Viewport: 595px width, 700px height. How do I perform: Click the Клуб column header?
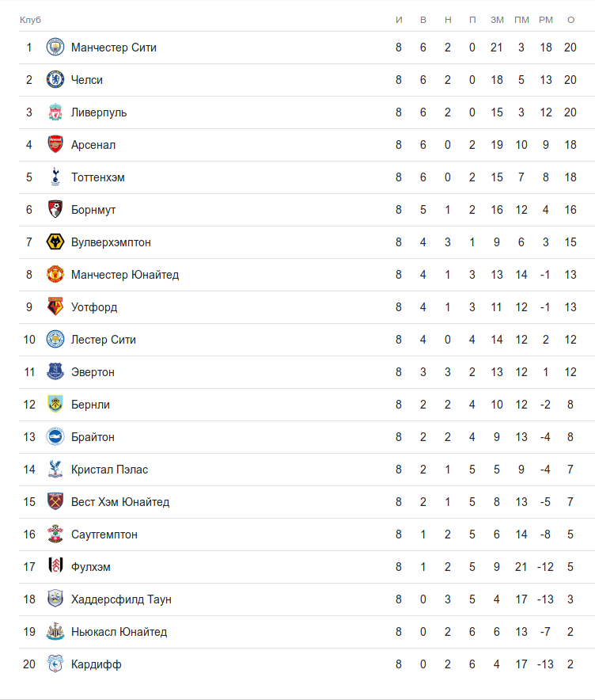coord(30,19)
